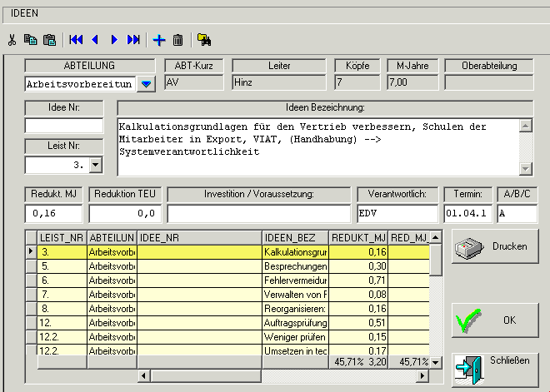
Task: Click table vertical scrollbar up arrow
Action: [435, 237]
